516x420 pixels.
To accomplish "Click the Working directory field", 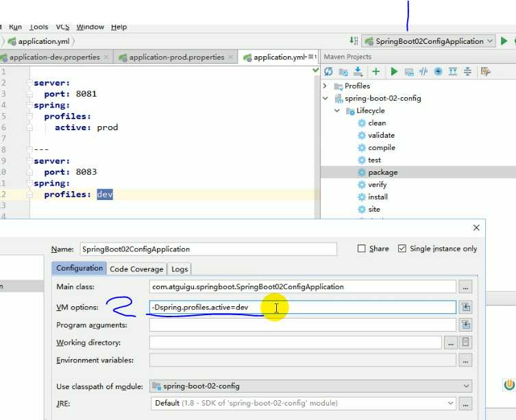I will click(x=295, y=343).
